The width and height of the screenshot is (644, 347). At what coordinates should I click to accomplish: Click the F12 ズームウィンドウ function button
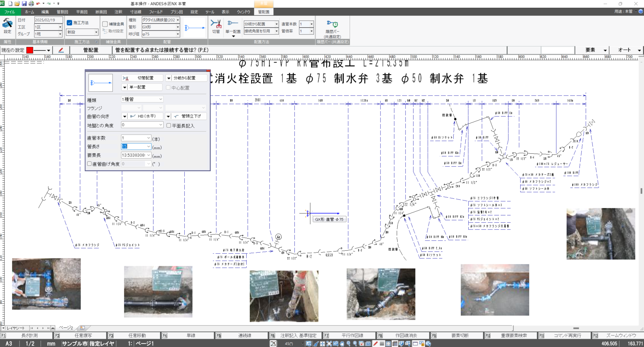coord(617,336)
